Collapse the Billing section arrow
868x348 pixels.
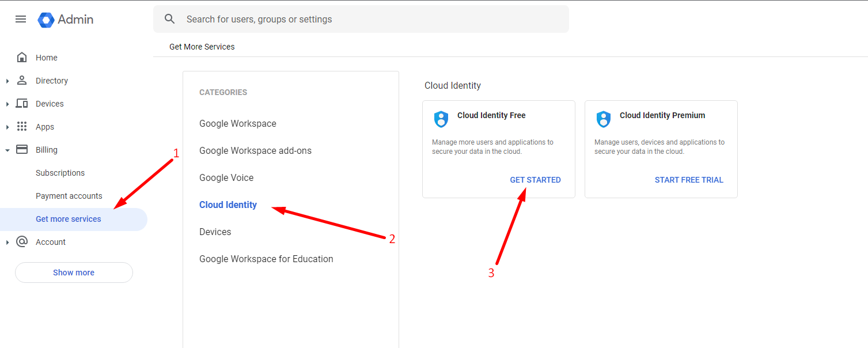pos(7,150)
